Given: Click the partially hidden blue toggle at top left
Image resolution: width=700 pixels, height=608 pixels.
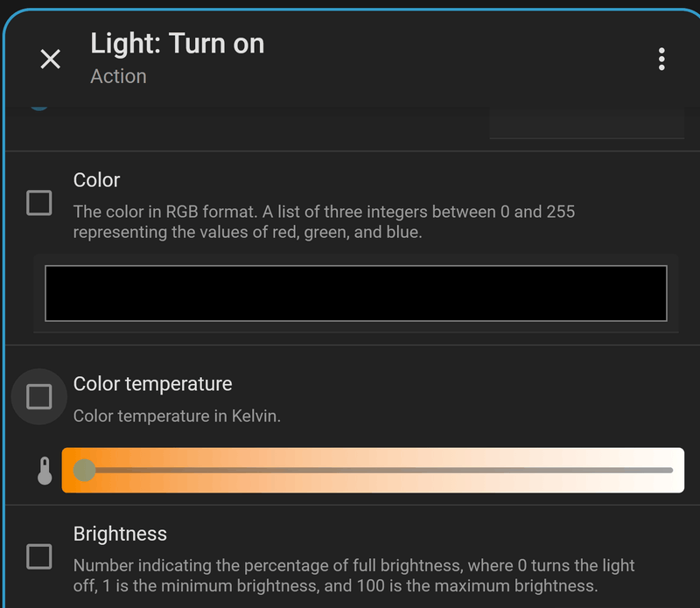Looking at the screenshot, I should [x=39, y=107].
